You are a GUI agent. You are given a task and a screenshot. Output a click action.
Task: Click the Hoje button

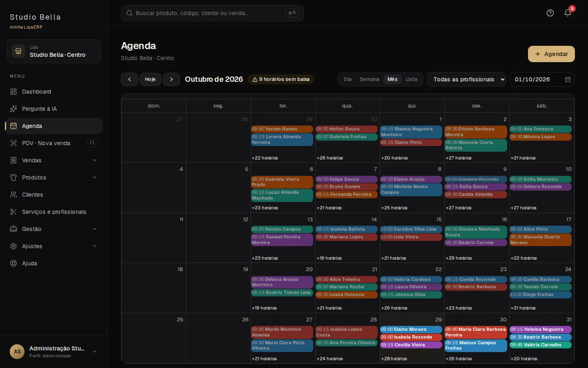150,79
